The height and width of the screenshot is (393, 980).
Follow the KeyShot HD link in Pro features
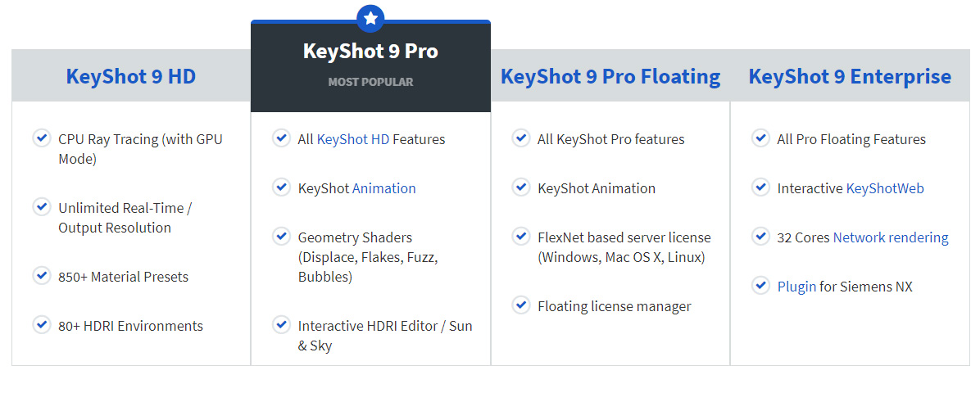353,139
